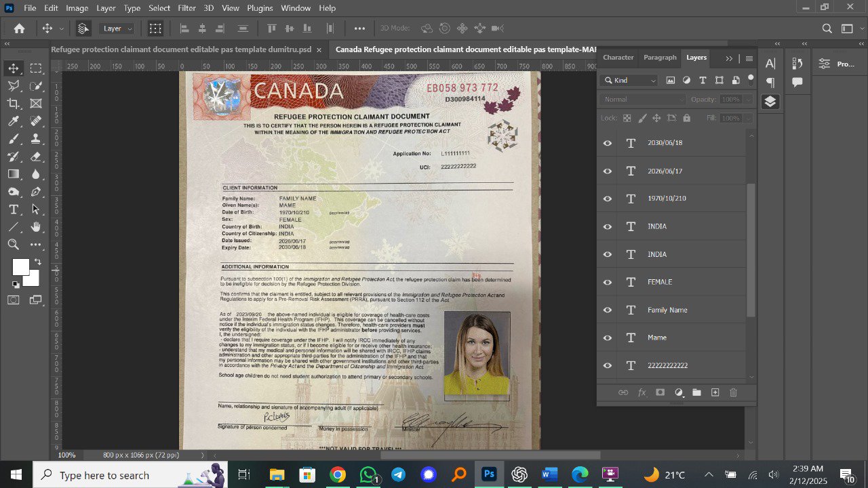Click the new group folder icon
The image size is (868, 488).
(696, 392)
